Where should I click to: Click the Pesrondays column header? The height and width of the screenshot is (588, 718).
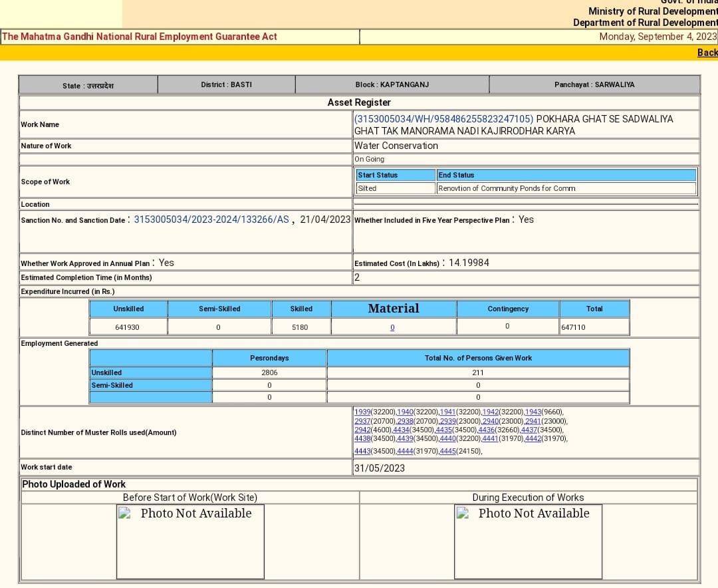[x=269, y=358]
